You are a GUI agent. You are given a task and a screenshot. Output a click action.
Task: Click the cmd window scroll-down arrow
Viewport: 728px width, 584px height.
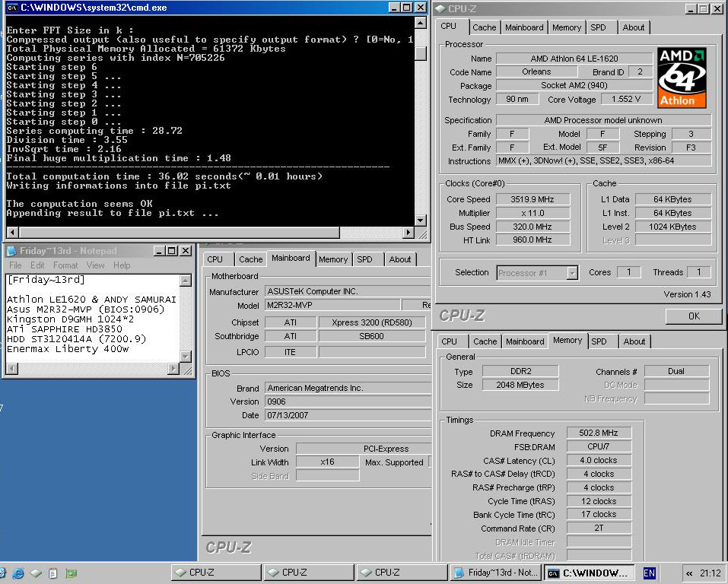click(x=420, y=221)
